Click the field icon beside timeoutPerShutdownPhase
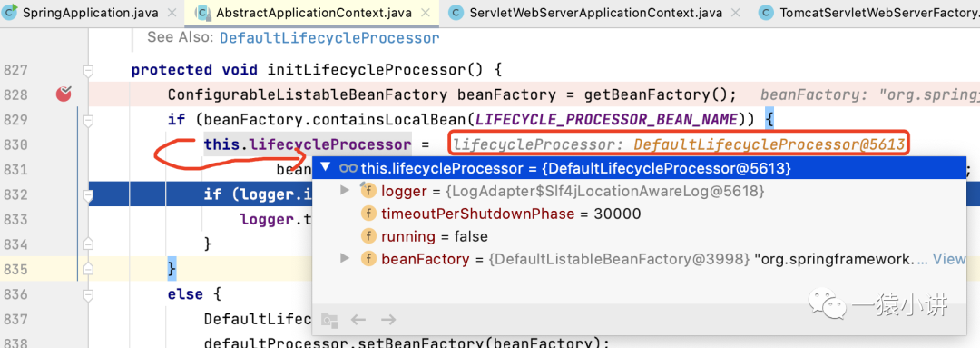The image size is (980, 348). tap(369, 214)
